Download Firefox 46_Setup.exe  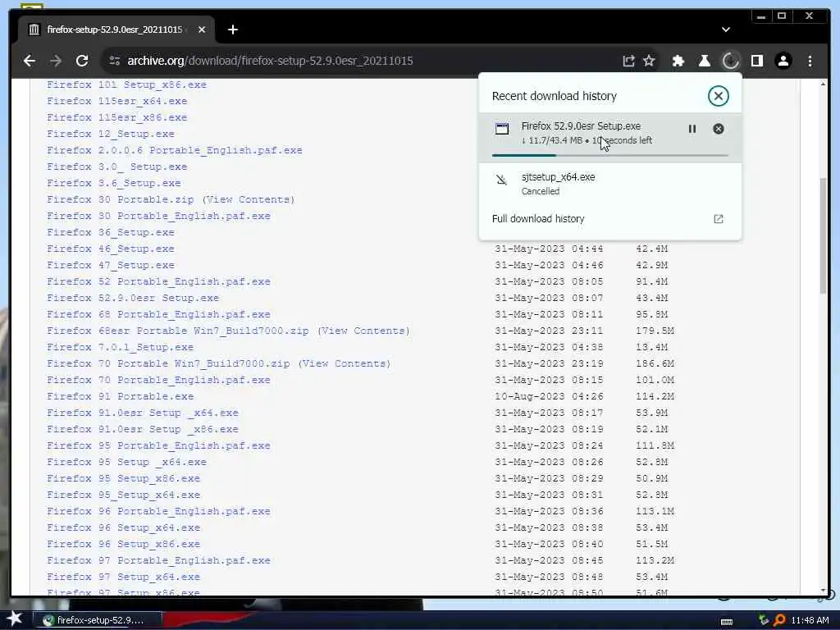[111, 249]
